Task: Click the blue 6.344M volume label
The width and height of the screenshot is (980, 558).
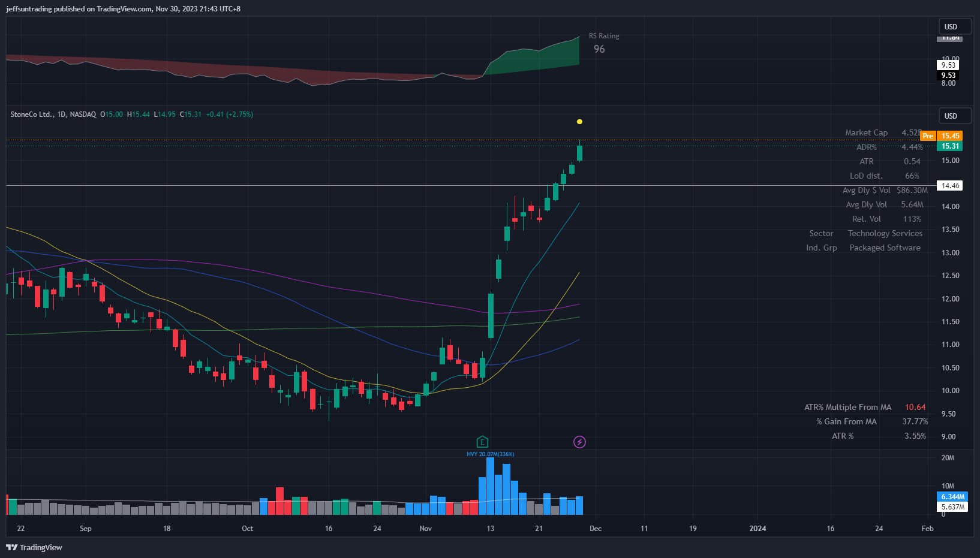Action: coord(952,497)
